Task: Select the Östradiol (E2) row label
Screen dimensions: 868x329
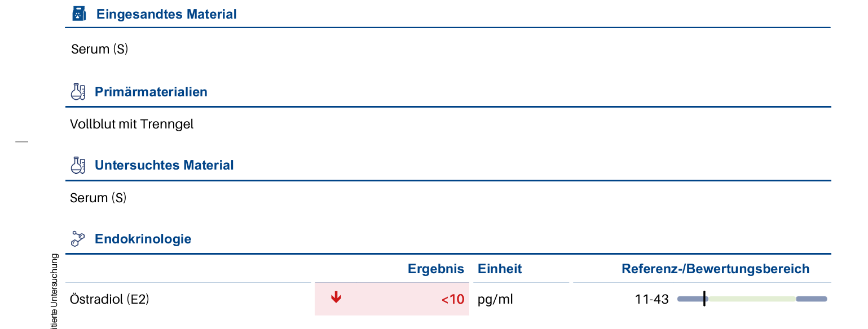Action: [x=109, y=299]
